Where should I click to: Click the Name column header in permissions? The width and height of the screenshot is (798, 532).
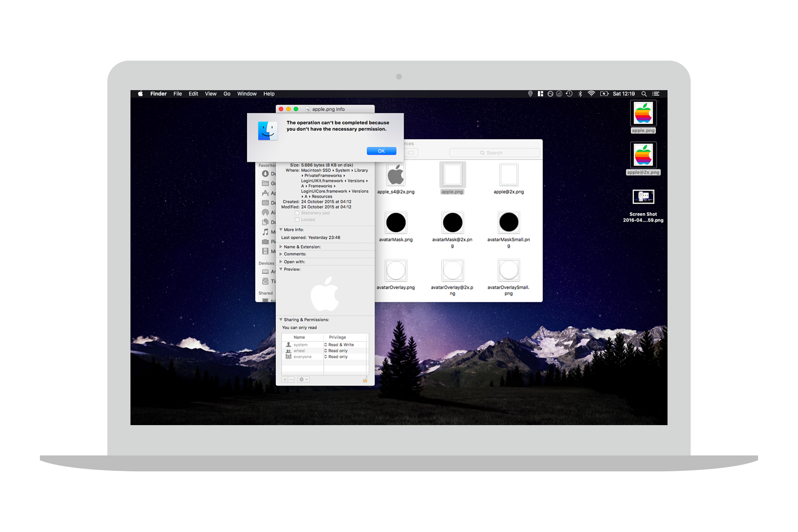tap(299, 337)
